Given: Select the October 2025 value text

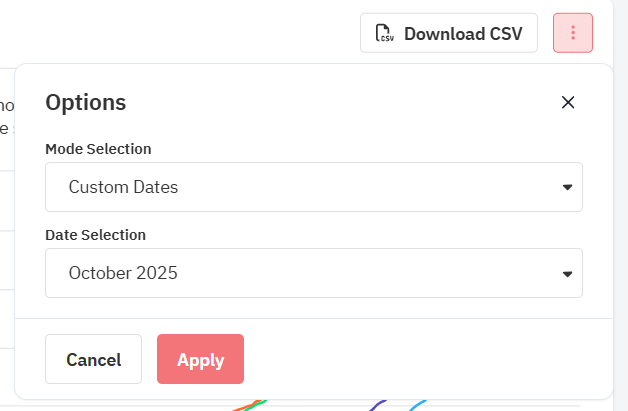Looking at the screenshot, I should coord(123,273).
